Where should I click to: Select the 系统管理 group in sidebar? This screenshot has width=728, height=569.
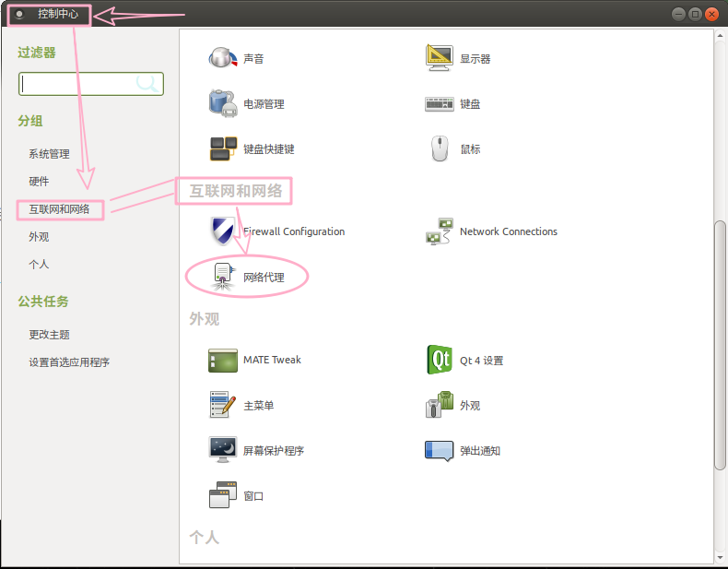[49, 154]
